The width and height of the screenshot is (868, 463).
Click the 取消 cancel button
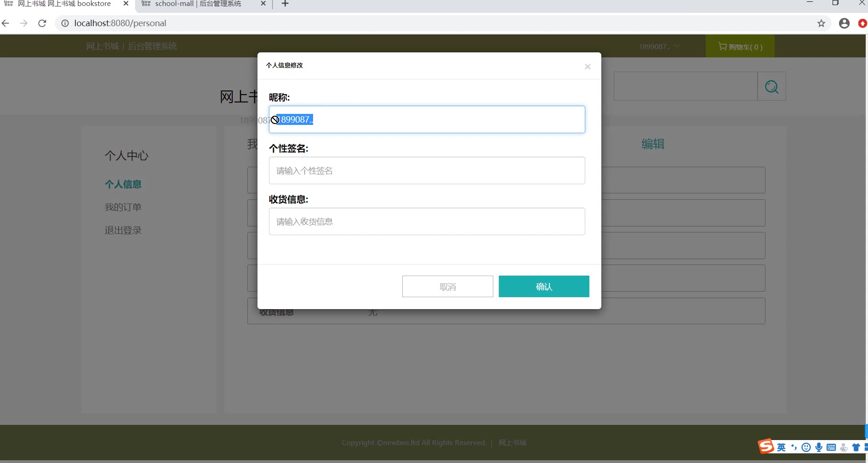447,286
